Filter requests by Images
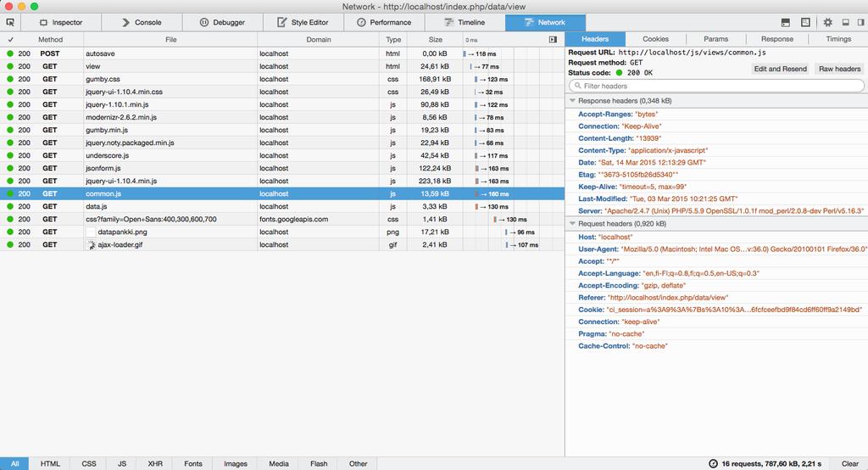The height and width of the screenshot is (470, 868). [x=236, y=463]
